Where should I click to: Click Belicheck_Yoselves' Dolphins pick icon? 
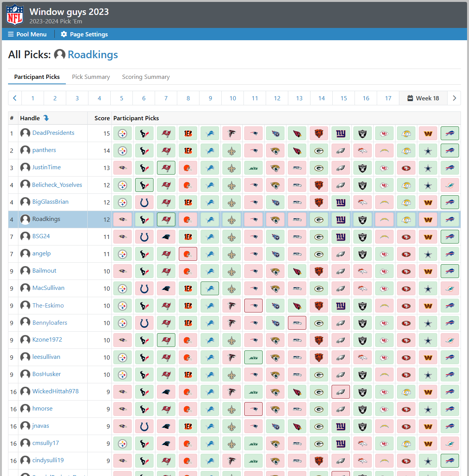click(450, 185)
